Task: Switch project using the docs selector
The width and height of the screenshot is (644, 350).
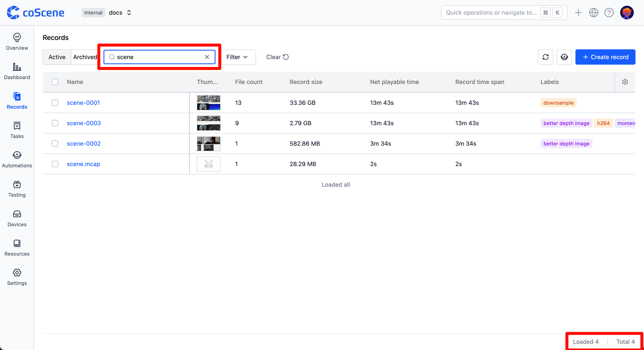Action: tap(120, 13)
